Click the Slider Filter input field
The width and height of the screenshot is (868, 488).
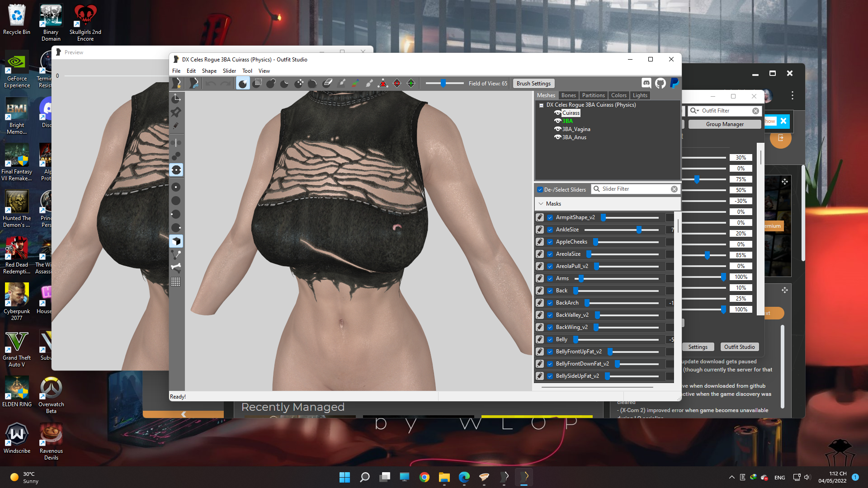pyautogui.click(x=636, y=189)
